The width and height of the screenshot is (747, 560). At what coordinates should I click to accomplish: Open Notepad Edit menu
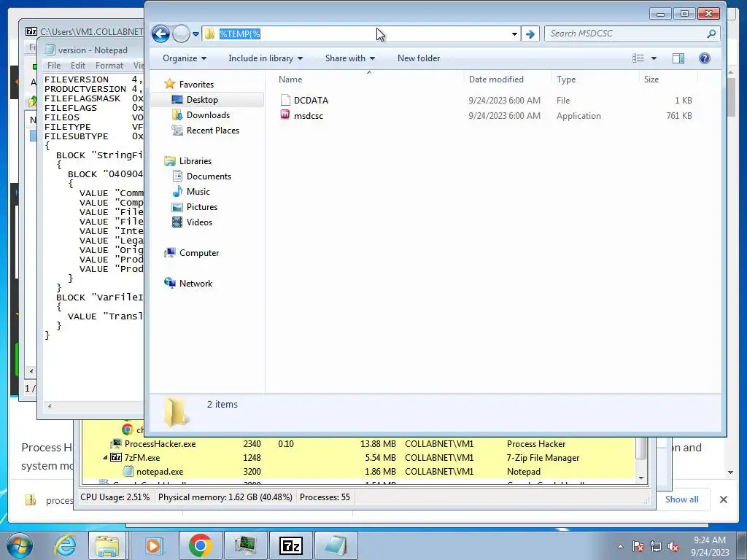pos(77,65)
